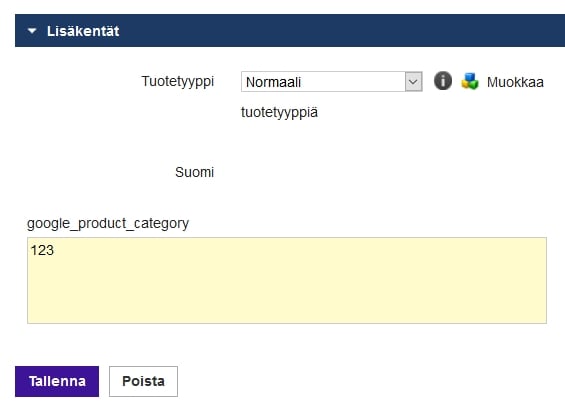Image resolution: width=565 pixels, height=413 pixels.
Task: Click the colored cubes icon before Muokkaa
Action: coord(470,81)
